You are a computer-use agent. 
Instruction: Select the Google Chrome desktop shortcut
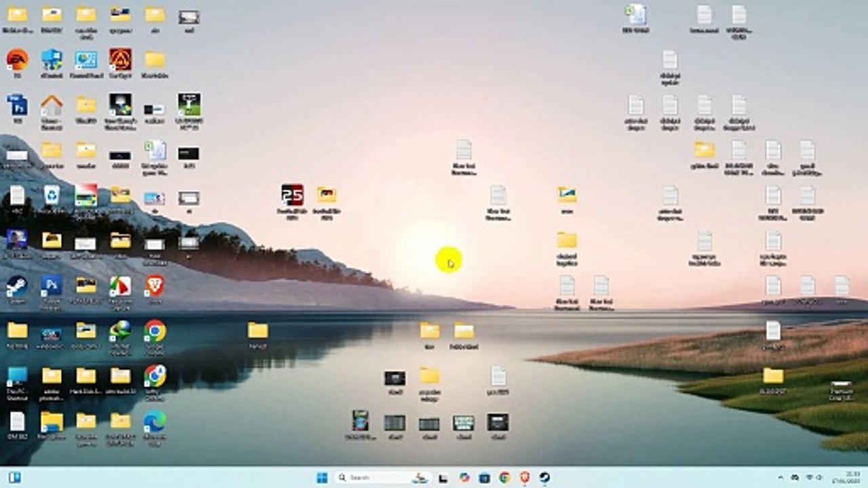[155, 331]
